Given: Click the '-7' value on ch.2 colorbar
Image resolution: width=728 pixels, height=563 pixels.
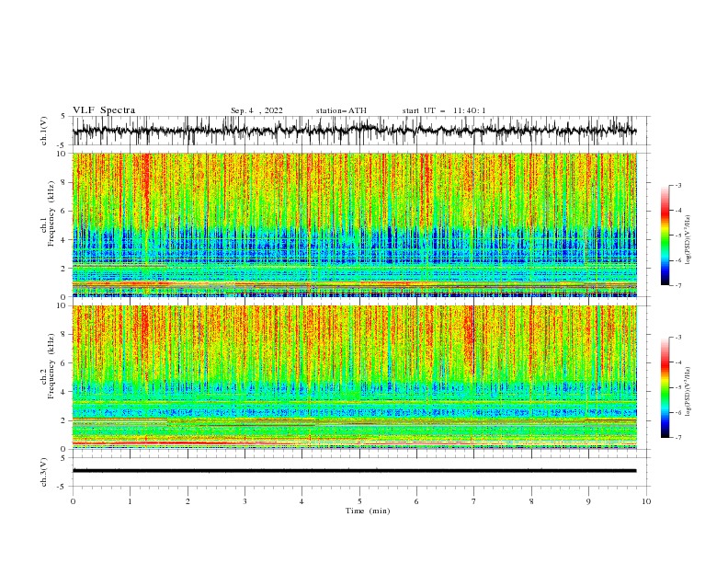Looking at the screenshot, I should (677, 437).
